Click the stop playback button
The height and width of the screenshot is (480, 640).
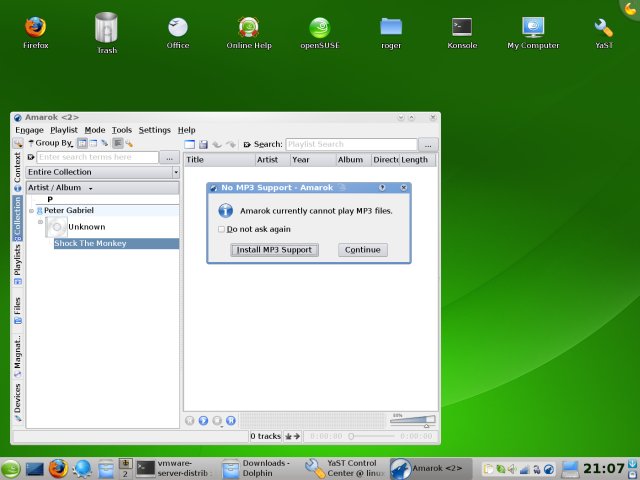click(x=217, y=420)
